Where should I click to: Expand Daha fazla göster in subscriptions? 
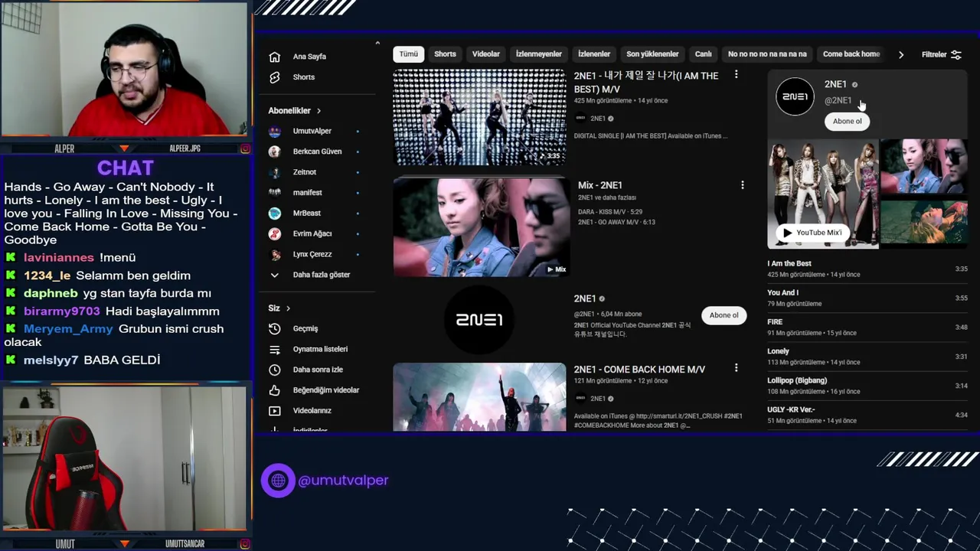pyautogui.click(x=309, y=275)
